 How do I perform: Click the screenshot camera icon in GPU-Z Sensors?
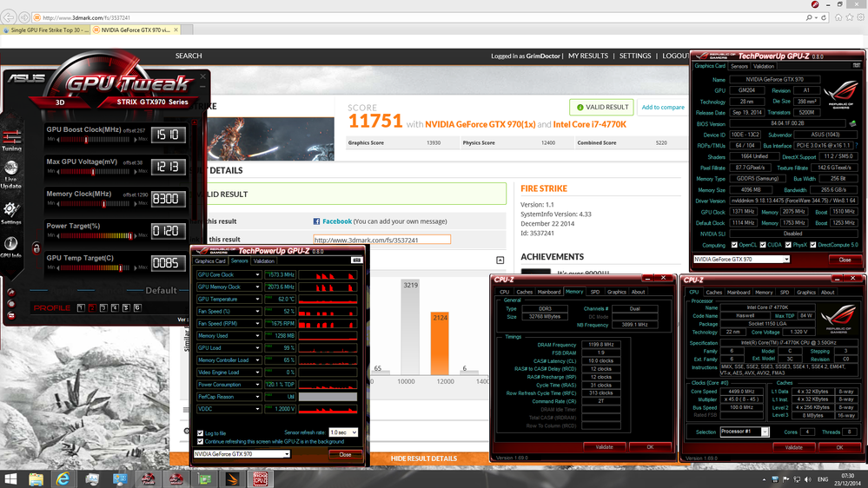pos(356,260)
